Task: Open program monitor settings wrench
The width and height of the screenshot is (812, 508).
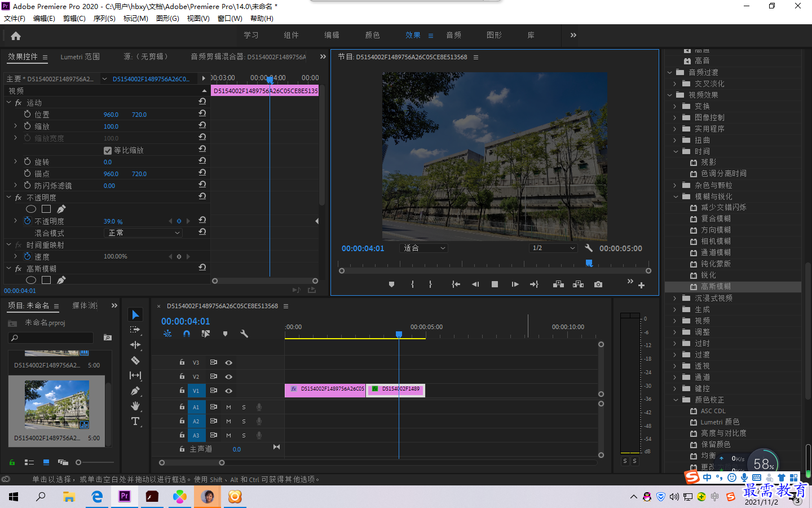Action: tap(589, 248)
